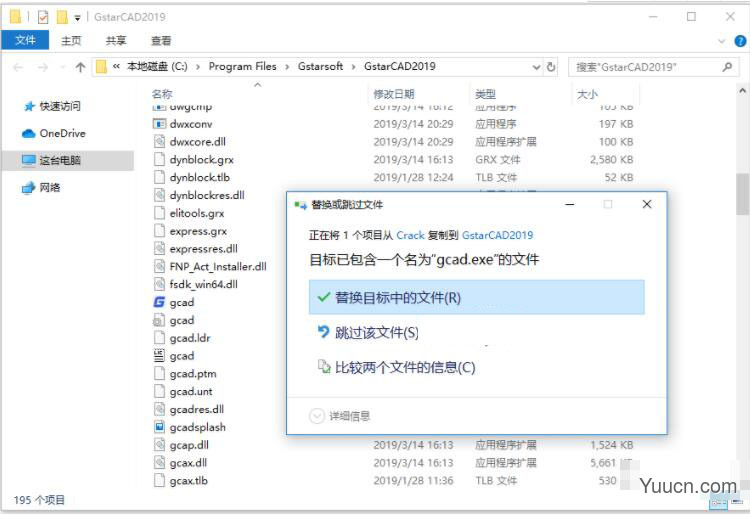
Task: Click the up-directory arrow
Action: (80, 67)
